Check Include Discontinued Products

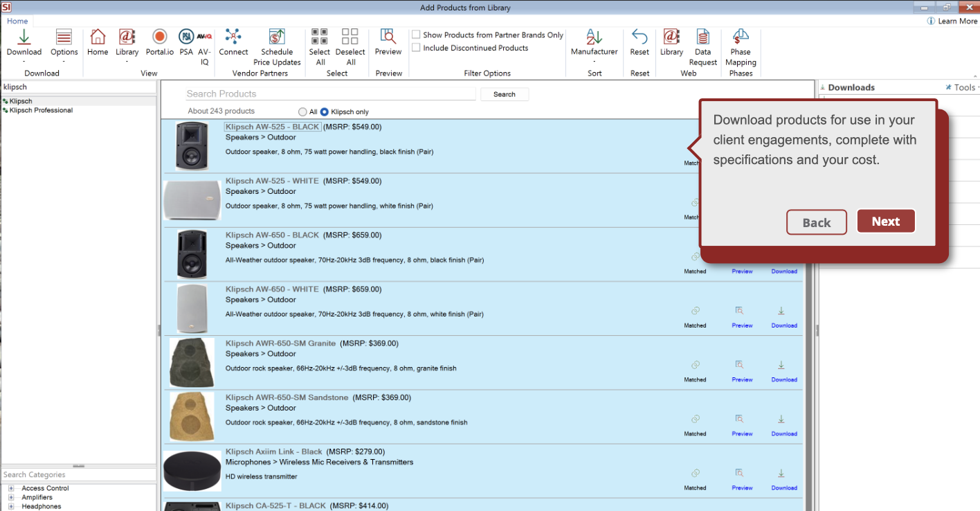(416, 48)
